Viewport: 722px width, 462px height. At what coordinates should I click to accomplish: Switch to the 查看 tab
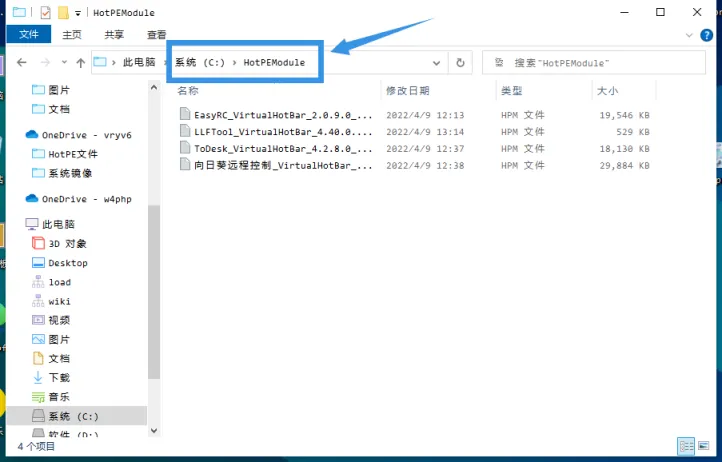click(156, 35)
